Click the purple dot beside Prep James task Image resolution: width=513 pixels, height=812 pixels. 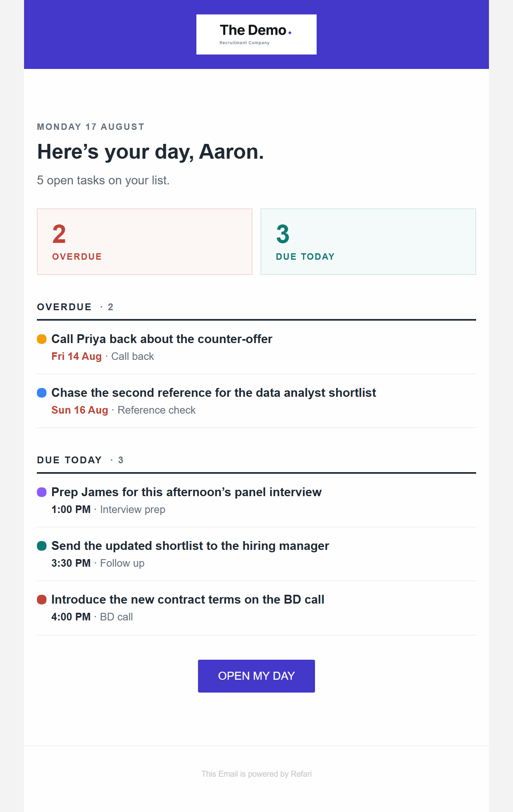point(42,492)
